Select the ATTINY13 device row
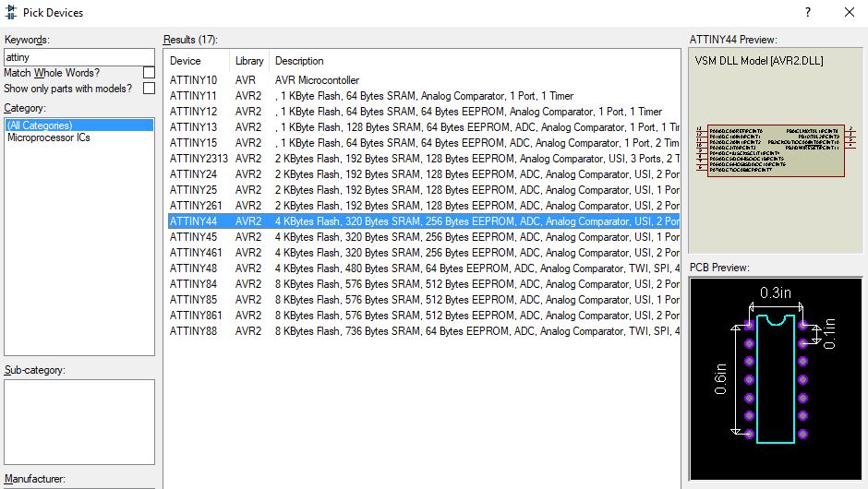Image resolution: width=868 pixels, height=489 pixels. point(424,126)
